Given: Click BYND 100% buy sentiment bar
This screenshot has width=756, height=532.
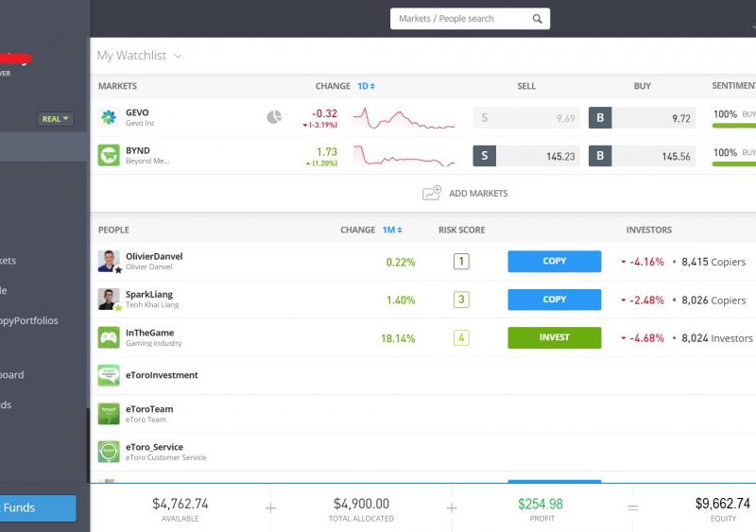Looking at the screenshot, I should click(734, 164).
